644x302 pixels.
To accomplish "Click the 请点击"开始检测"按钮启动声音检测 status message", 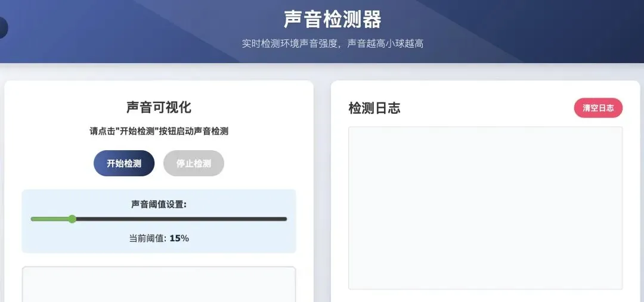I will click(159, 131).
